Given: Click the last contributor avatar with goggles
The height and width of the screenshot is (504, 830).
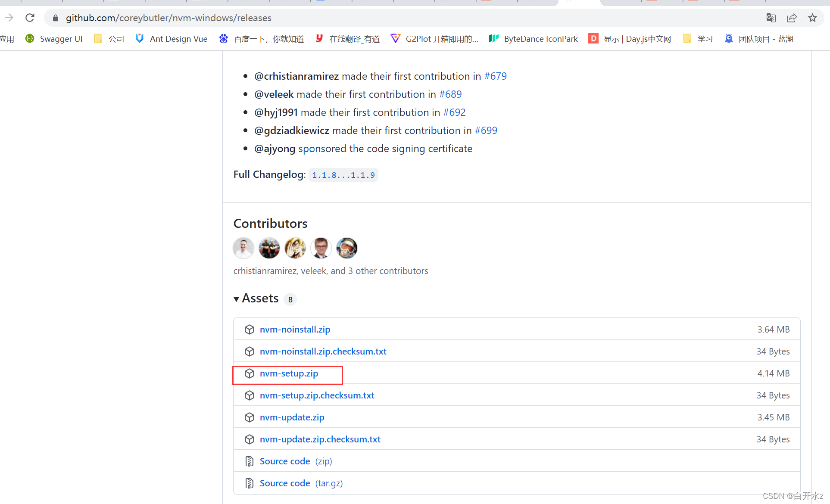Looking at the screenshot, I should 347,248.
